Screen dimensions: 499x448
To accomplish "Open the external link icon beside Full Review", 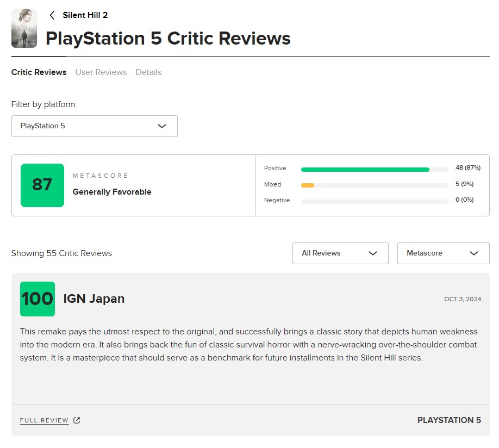I will pos(77,420).
